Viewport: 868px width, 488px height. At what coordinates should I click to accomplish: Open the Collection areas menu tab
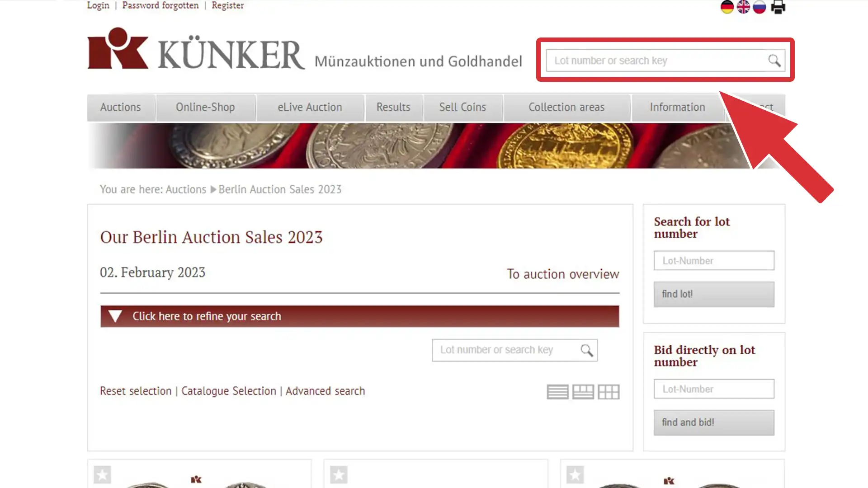(566, 107)
